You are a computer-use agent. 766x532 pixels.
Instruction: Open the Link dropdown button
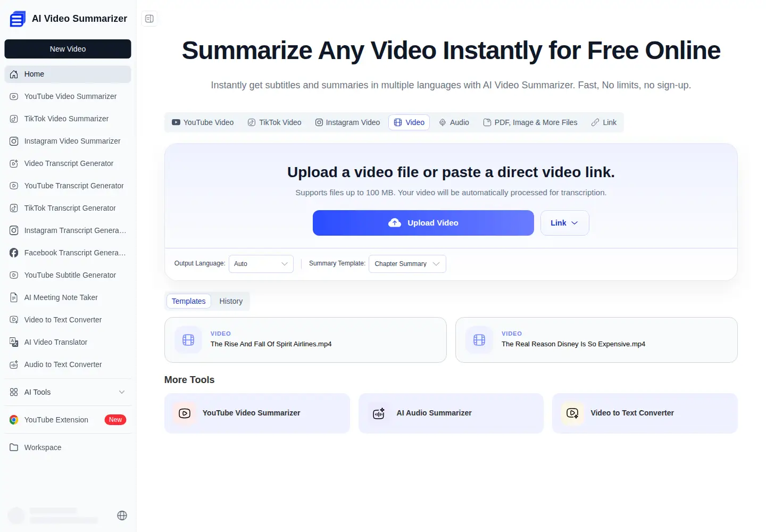[x=564, y=223]
